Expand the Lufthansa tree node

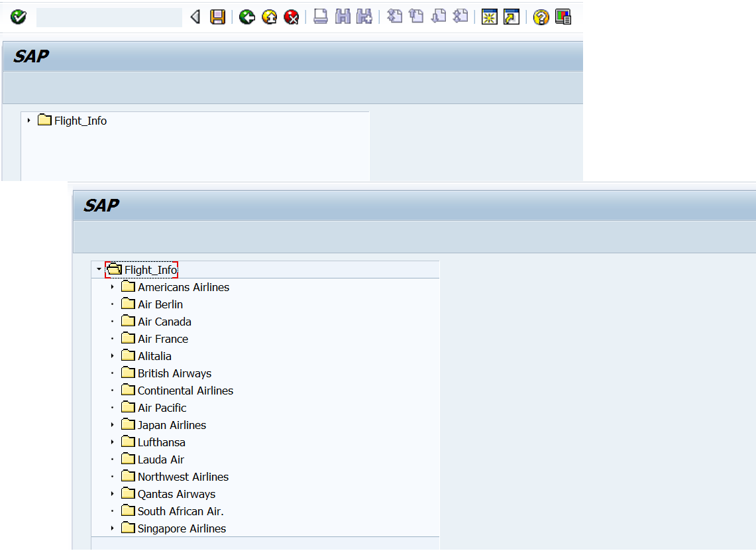click(112, 442)
